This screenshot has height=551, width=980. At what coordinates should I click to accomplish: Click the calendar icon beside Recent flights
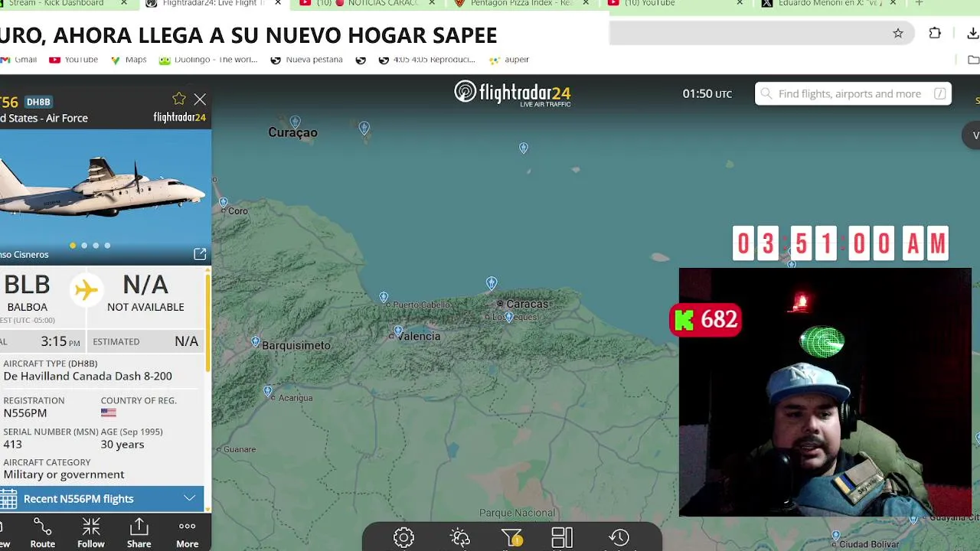[9, 499]
